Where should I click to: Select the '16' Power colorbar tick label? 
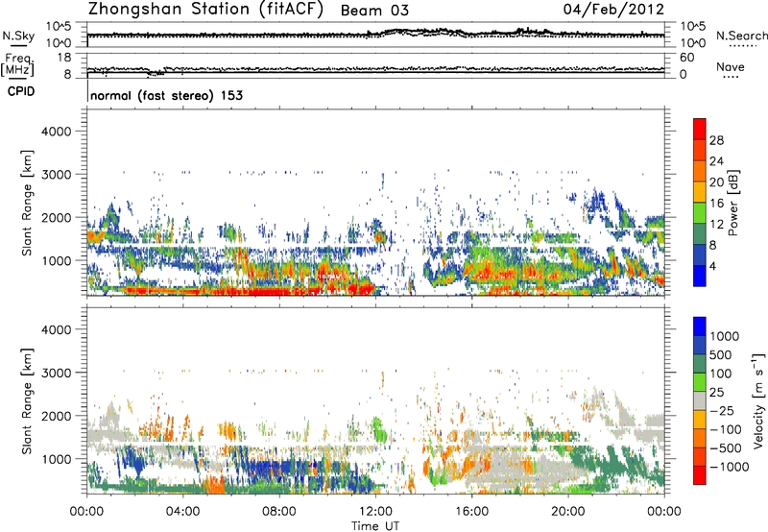(716, 204)
